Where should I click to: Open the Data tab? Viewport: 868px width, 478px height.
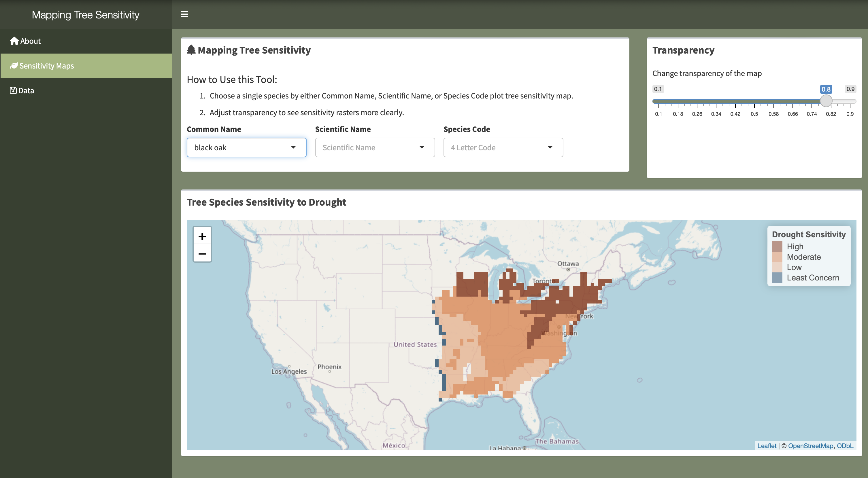[86, 90]
